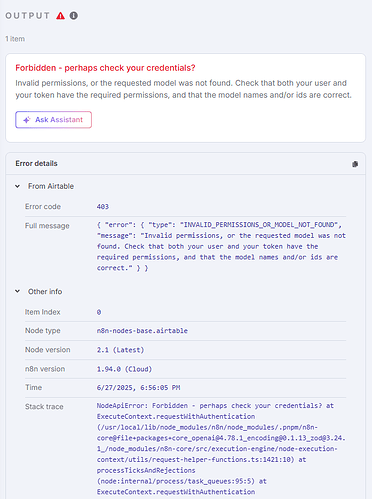
Task: Click the red warning triangle icon
Action: click(x=60, y=16)
